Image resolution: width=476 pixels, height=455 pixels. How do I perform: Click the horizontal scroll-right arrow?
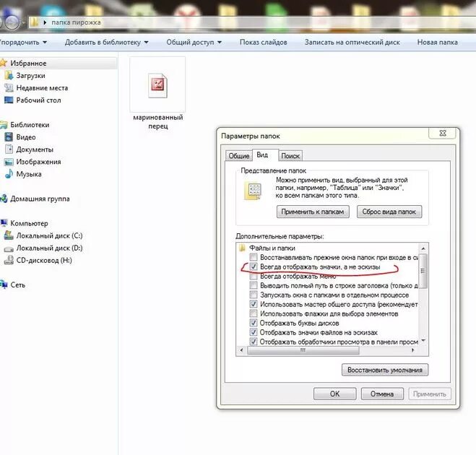coord(412,350)
